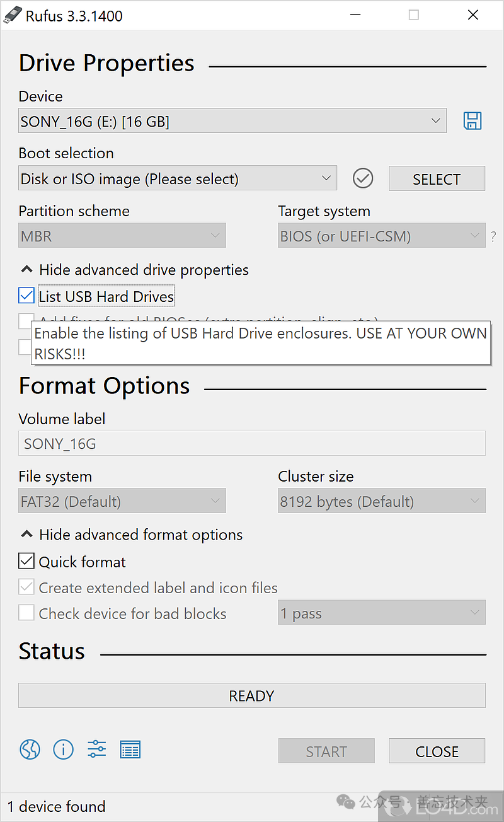Uncheck List USB Hard Drives
This screenshot has width=504, height=822.
click(26, 296)
